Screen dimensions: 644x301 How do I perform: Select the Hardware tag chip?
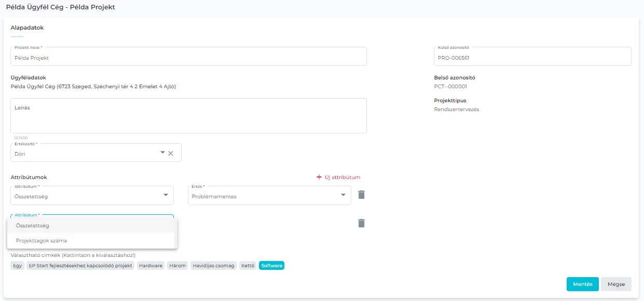point(151,266)
